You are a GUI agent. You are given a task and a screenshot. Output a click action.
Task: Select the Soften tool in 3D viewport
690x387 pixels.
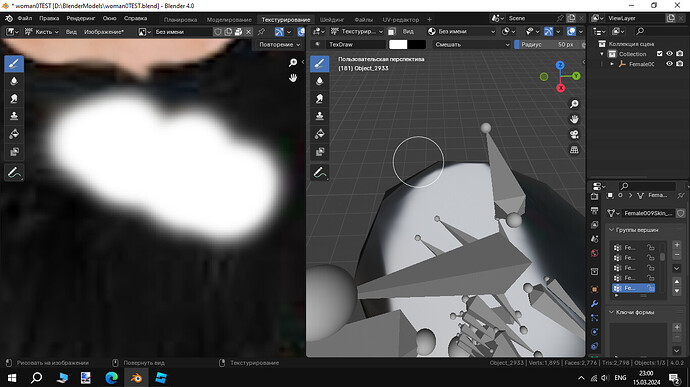pyautogui.click(x=320, y=81)
